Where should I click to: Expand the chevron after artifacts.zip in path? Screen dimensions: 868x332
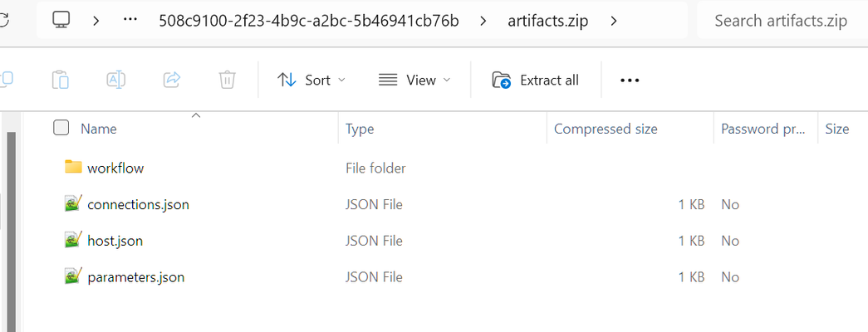(613, 21)
